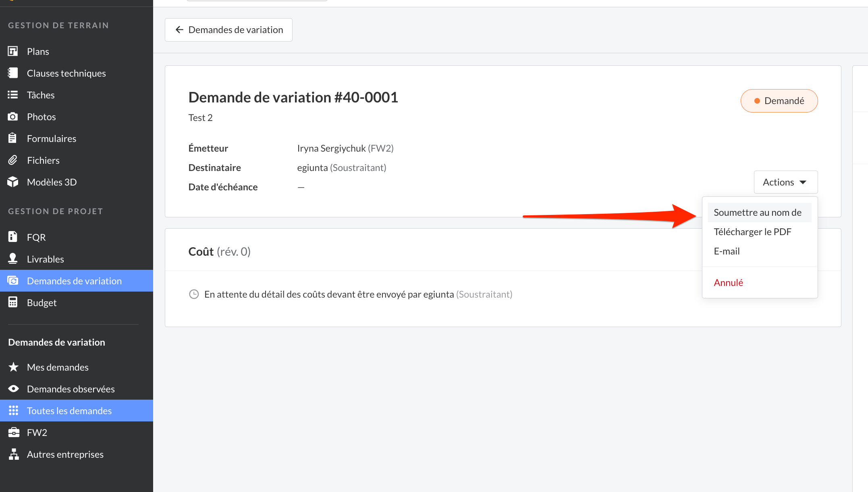Go back to Demandes de variation
This screenshot has width=868, height=492.
[228, 30]
